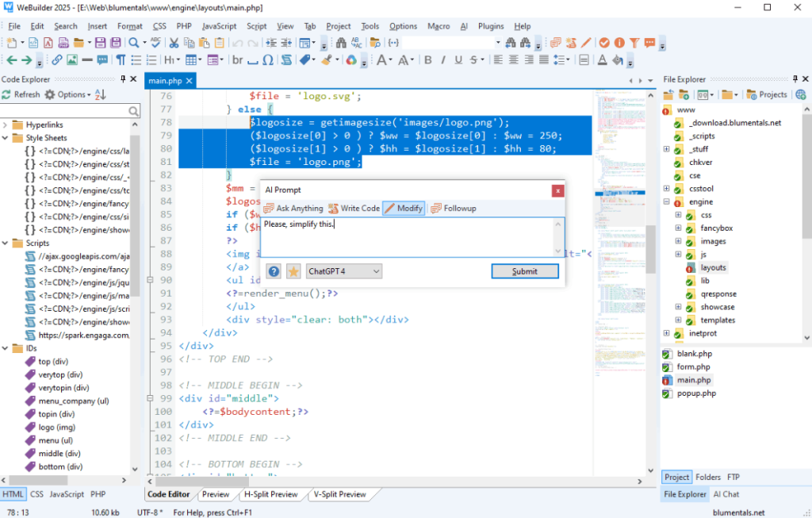Click the Refresh icon in Code Explorer

click(x=6, y=94)
